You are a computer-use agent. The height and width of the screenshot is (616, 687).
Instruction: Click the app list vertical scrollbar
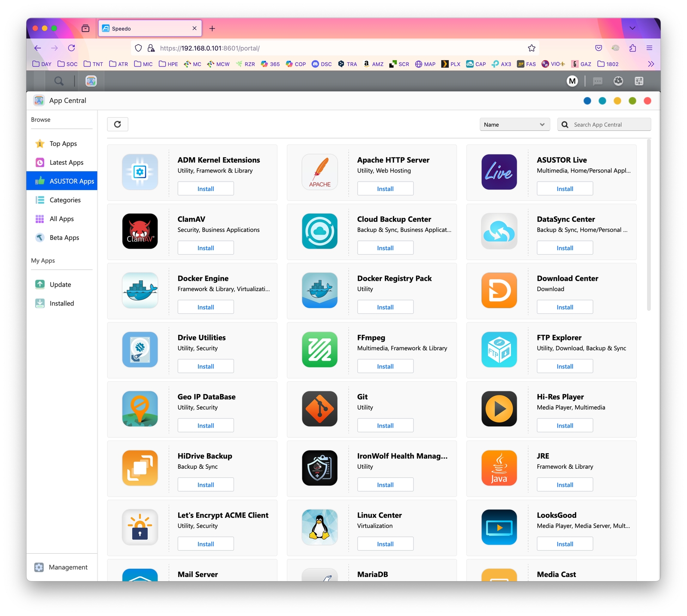pos(649,225)
